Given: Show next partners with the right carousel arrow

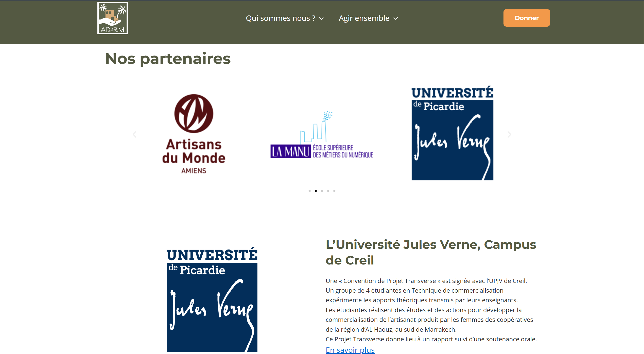Looking at the screenshot, I should pos(509,134).
